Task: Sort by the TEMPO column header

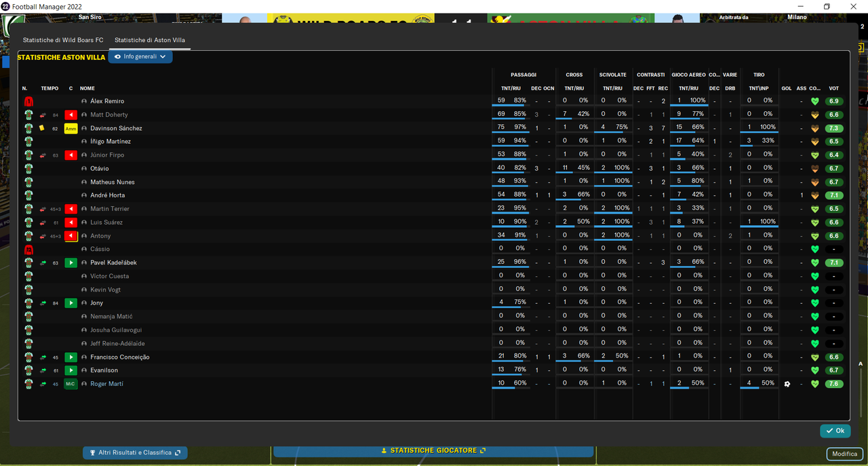Action: 50,88
